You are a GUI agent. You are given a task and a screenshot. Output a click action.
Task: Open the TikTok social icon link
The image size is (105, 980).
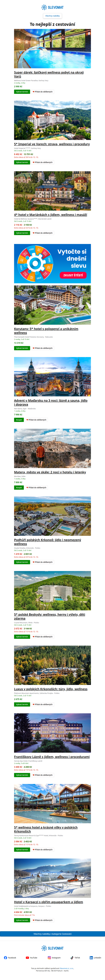pyautogui.click(x=75, y=957)
